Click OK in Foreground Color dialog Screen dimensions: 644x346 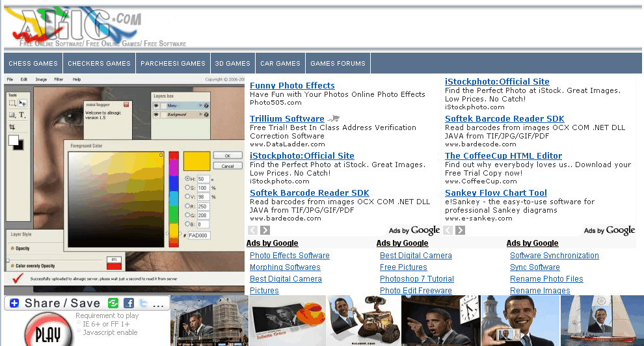(228, 156)
